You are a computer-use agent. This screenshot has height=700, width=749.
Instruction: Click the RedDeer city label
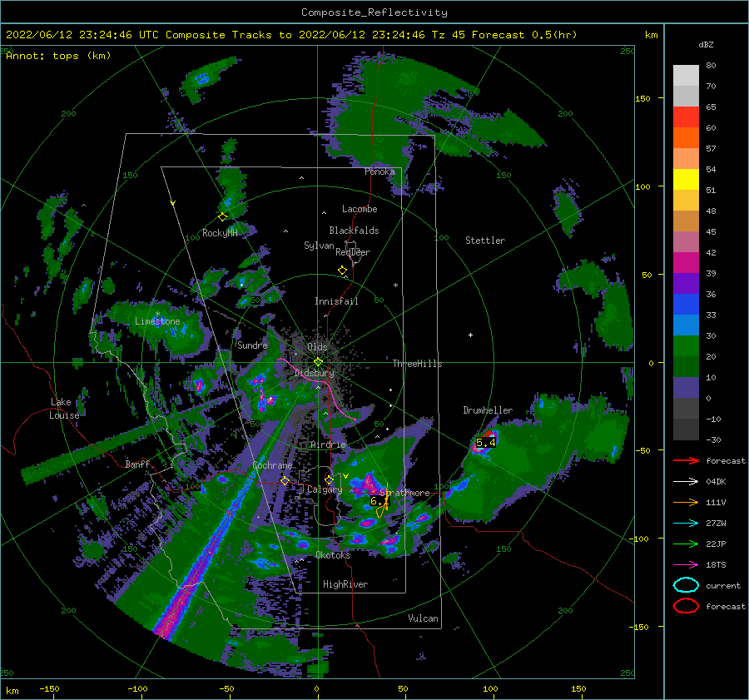point(353,252)
